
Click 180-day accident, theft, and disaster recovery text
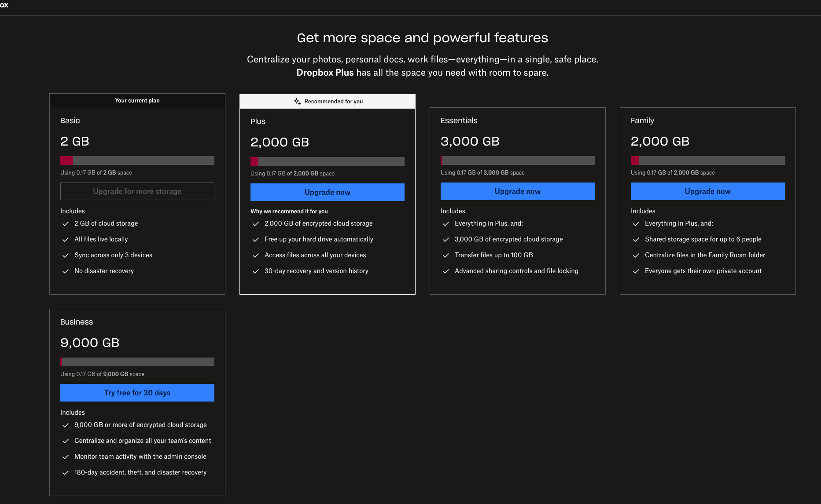click(140, 472)
